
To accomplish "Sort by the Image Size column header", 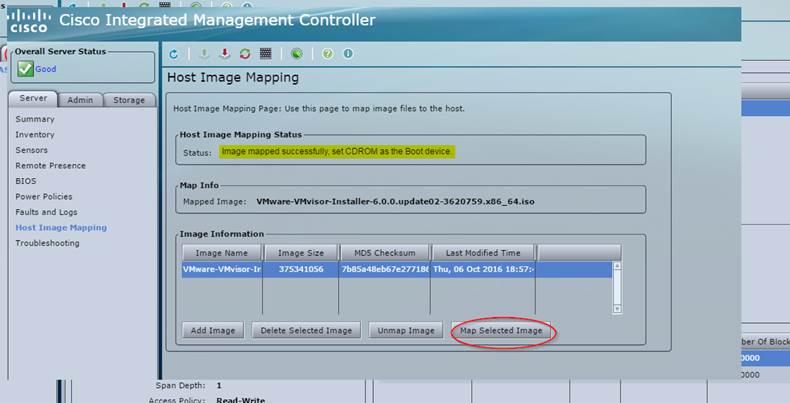I will click(301, 253).
